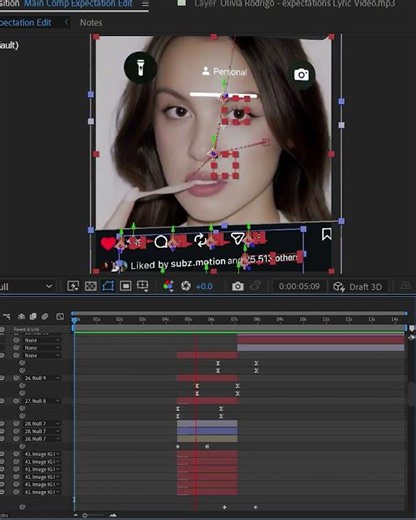Click the comp marker bin icon
The image size is (416, 520).
coord(412,329)
